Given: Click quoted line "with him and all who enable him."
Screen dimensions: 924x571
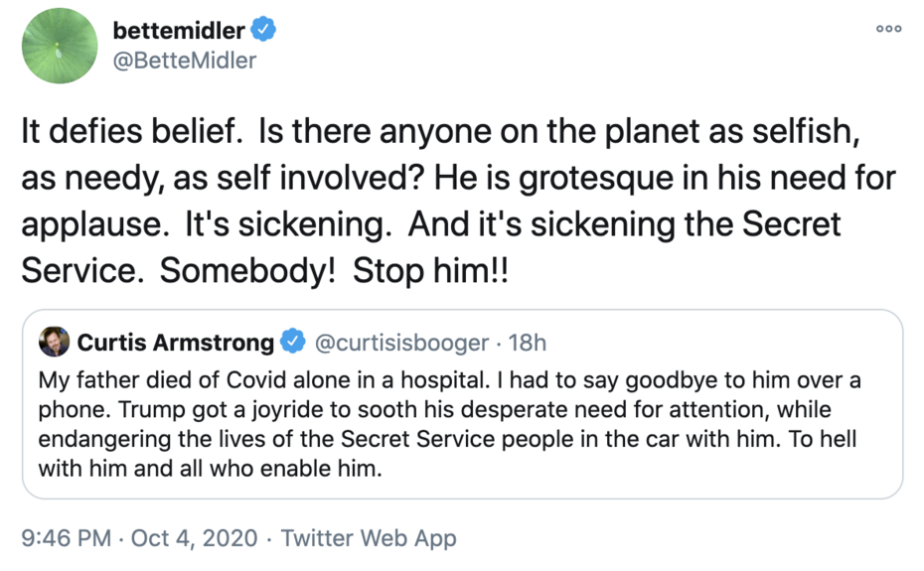Looking at the screenshot, I should 210,467.
